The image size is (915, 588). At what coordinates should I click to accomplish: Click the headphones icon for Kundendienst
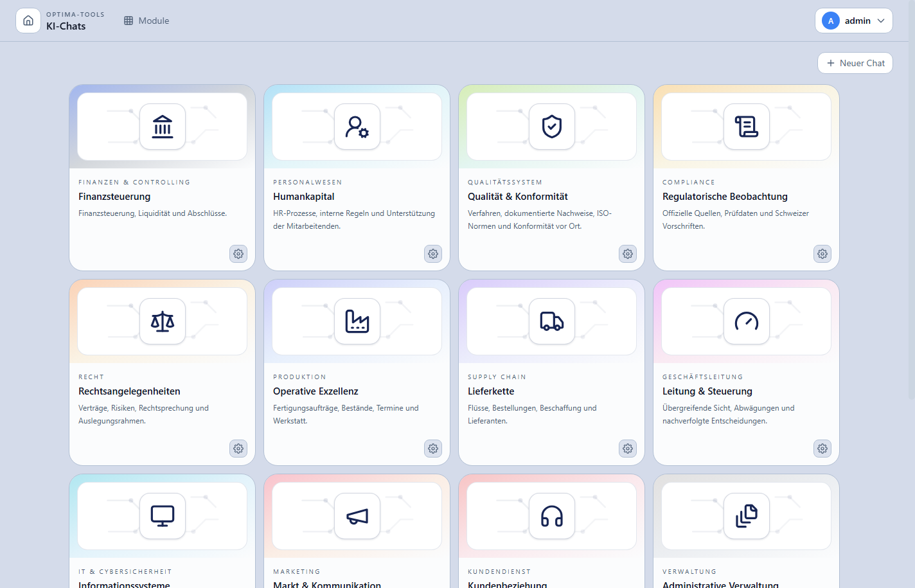[552, 516]
